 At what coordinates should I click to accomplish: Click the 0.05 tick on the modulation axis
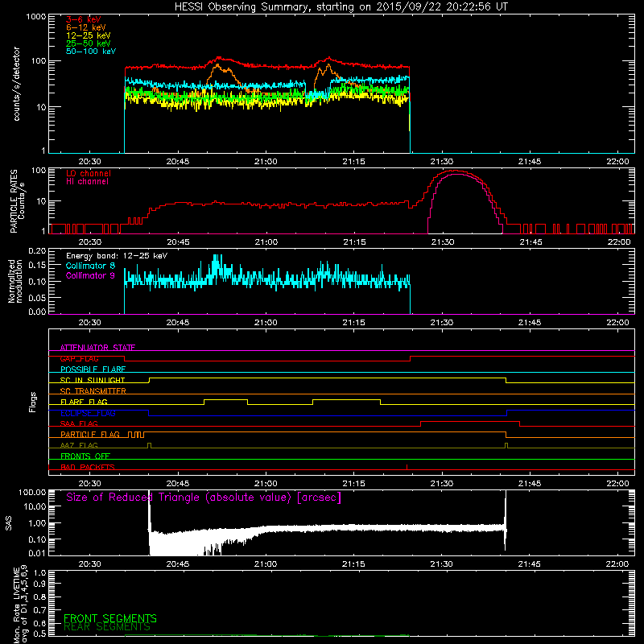[37, 297]
